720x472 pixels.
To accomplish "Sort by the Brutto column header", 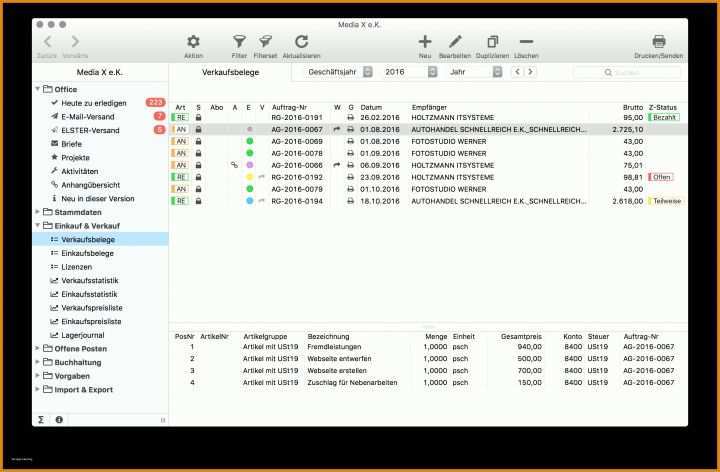I will point(633,107).
